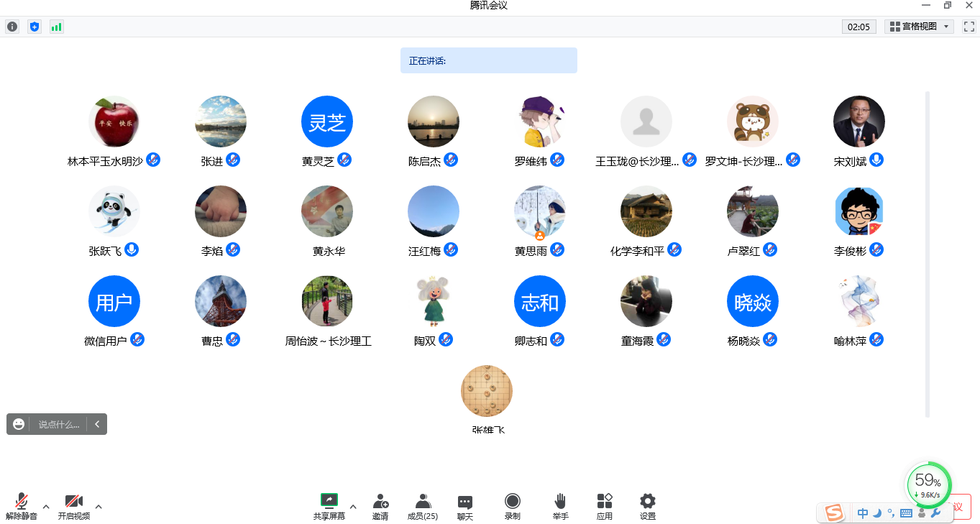Open the 应用 apps icon
Image resolution: width=980 pixels, height=524 pixels.
tap(604, 506)
